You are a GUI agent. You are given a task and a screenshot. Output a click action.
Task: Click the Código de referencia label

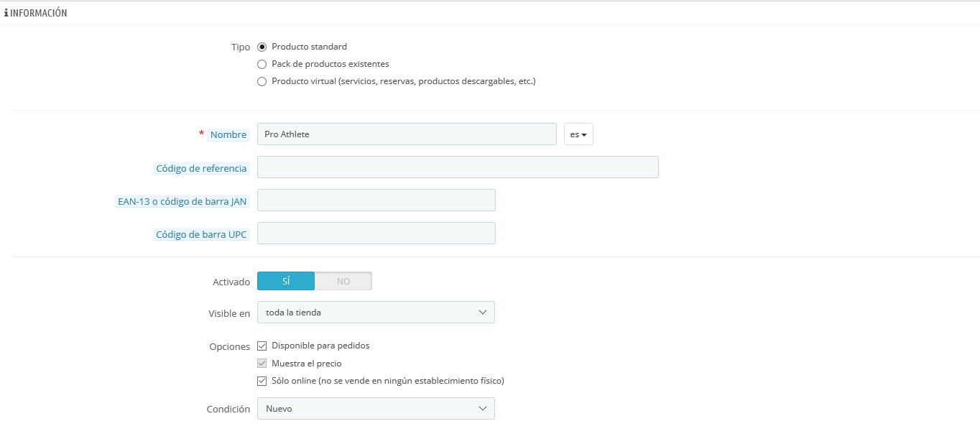201,168
